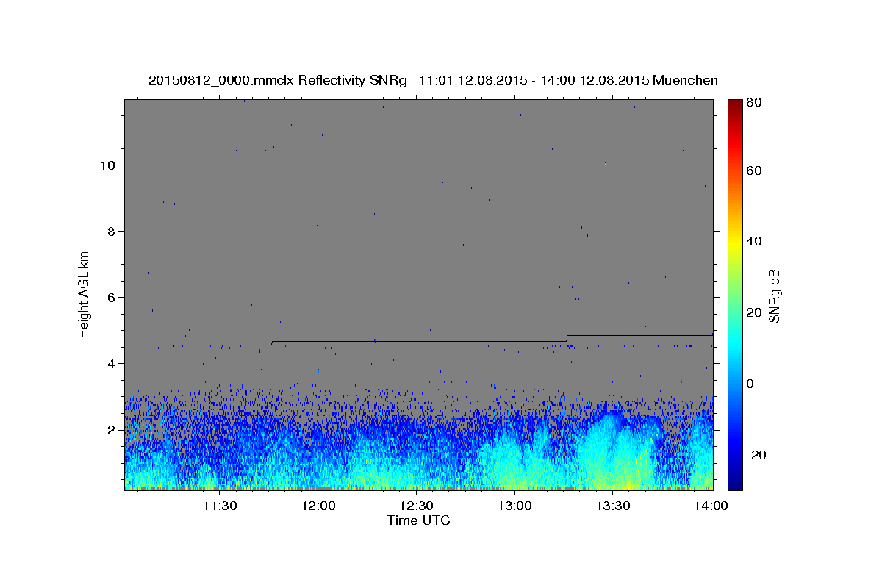Click the 13:00 time tick label

pos(514,506)
